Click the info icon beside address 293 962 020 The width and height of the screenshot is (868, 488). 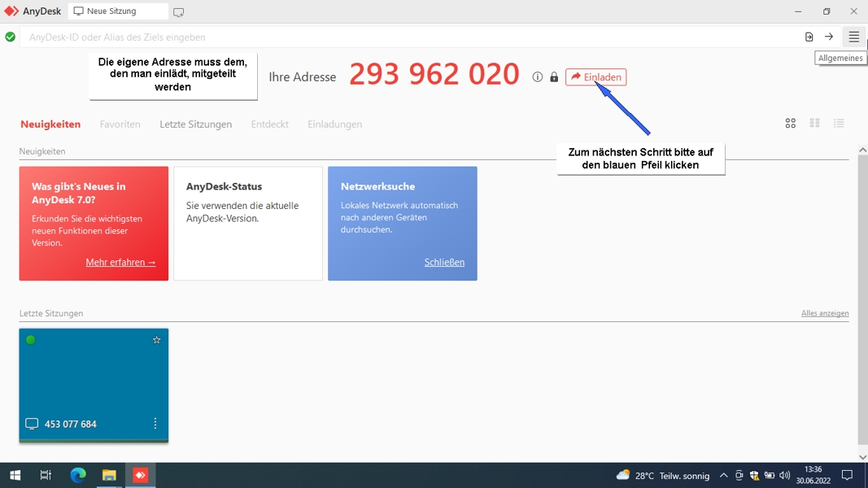pyautogui.click(x=537, y=77)
